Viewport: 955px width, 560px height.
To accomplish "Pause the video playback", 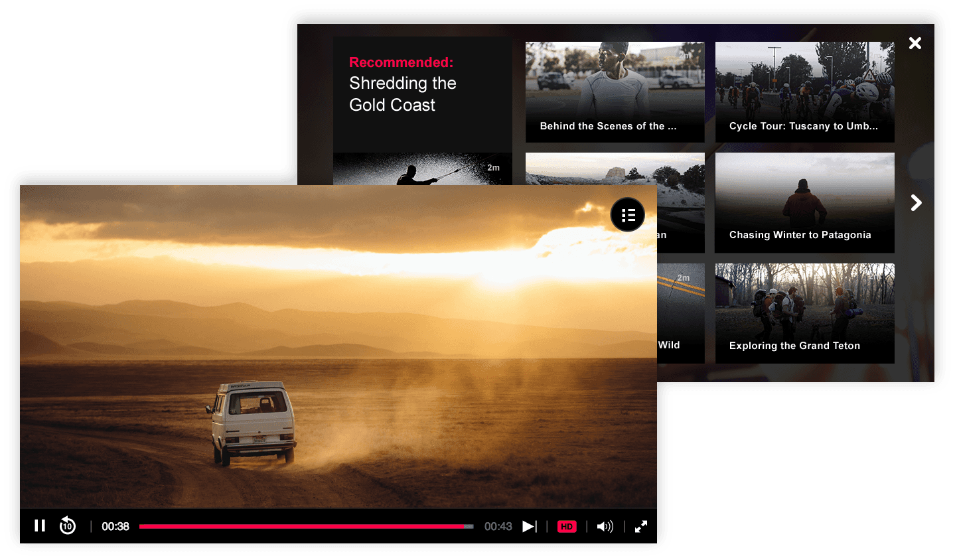I will click(x=40, y=526).
